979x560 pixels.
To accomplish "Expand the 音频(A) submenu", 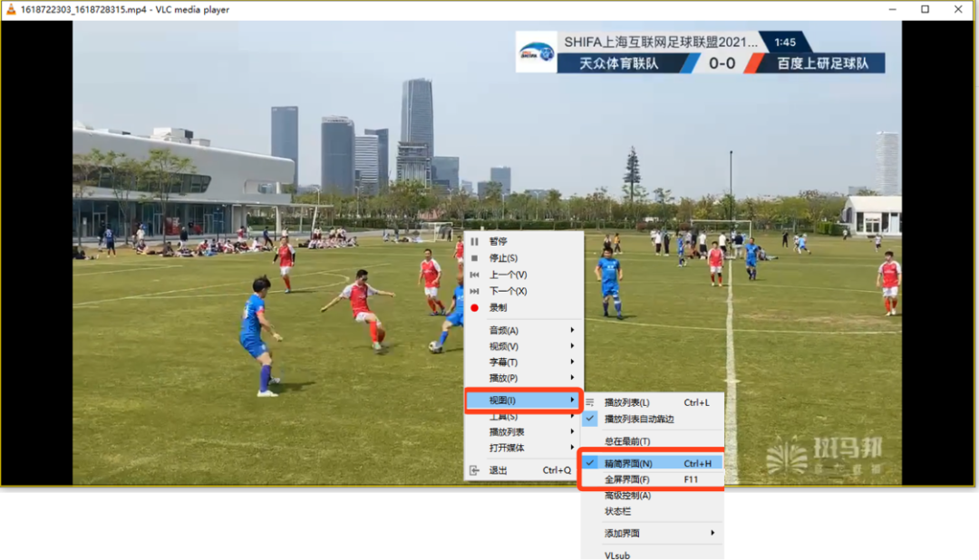I will 525,330.
